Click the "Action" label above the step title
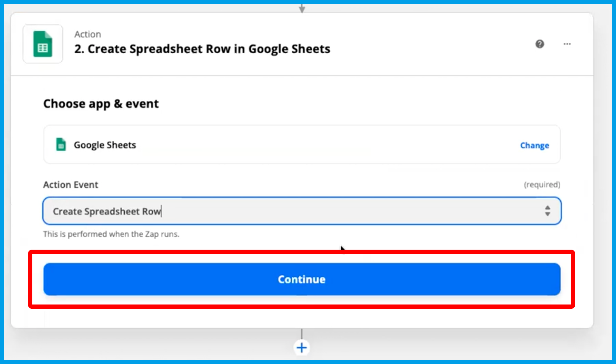 point(88,34)
